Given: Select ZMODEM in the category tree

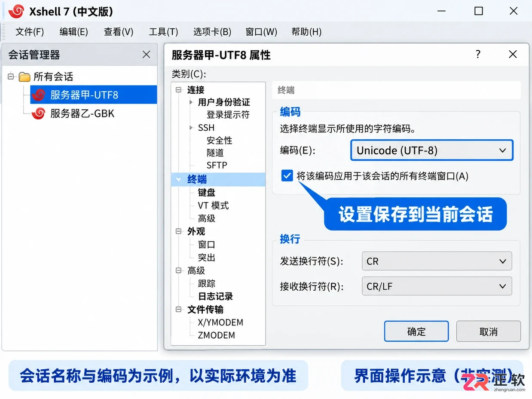Looking at the screenshot, I should coord(217,335).
